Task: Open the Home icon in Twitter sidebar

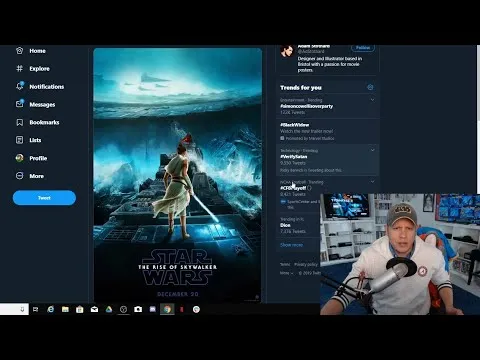Action: (x=20, y=51)
